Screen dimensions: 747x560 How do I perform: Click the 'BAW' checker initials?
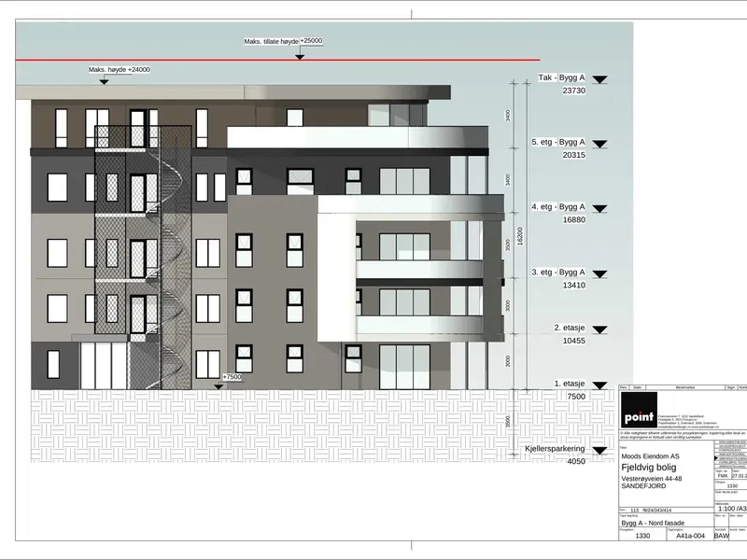[721, 536]
